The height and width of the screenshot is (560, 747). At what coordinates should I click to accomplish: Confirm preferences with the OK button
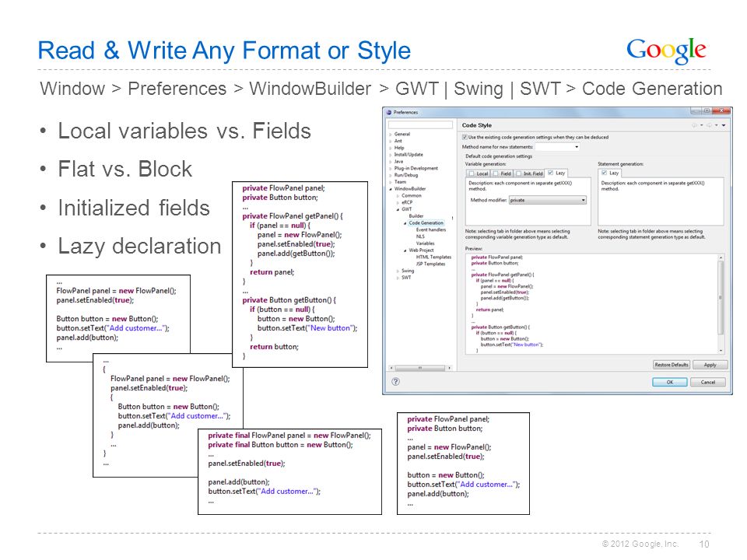[670, 382]
